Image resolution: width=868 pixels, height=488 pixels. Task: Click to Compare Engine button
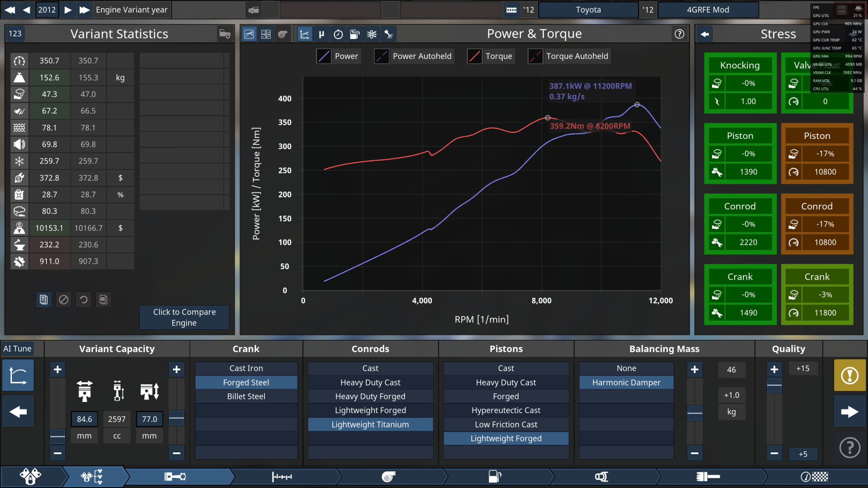click(184, 317)
